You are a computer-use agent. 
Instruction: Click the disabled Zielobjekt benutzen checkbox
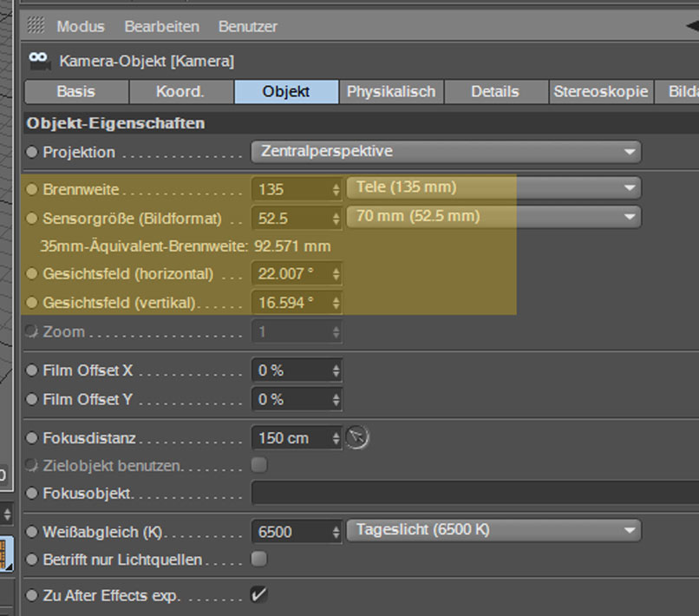pos(259,465)
